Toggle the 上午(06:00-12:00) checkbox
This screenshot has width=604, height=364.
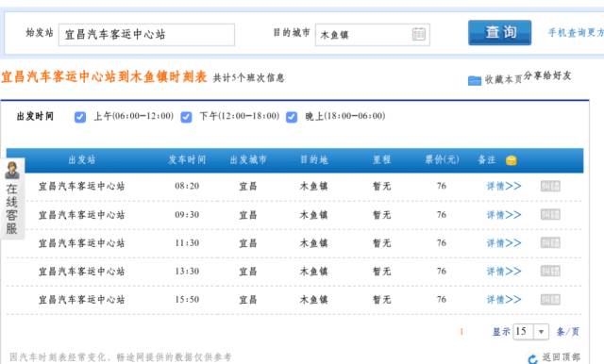pos(80,117)
